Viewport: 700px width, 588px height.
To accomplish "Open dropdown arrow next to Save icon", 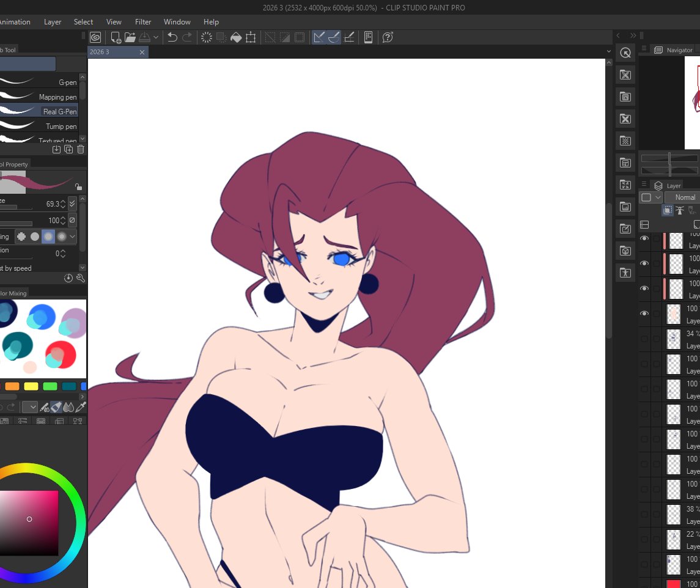I will coord(156,37).
